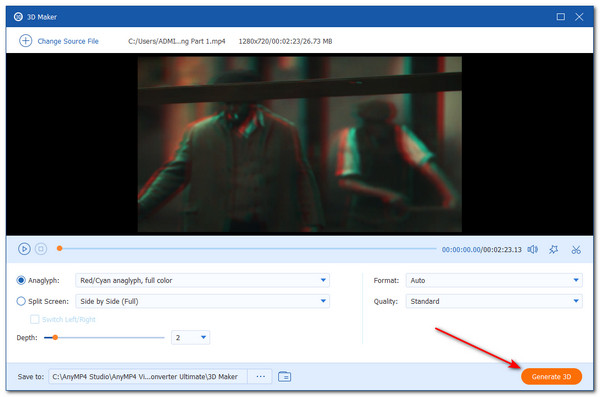Click the 3D Maker app icon
The image size is (600, 397).
18,17
